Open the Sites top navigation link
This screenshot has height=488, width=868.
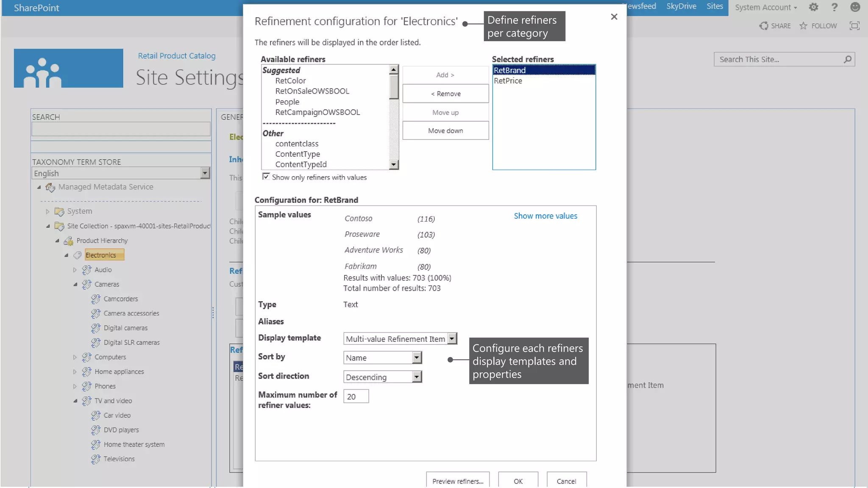point(715,6)
